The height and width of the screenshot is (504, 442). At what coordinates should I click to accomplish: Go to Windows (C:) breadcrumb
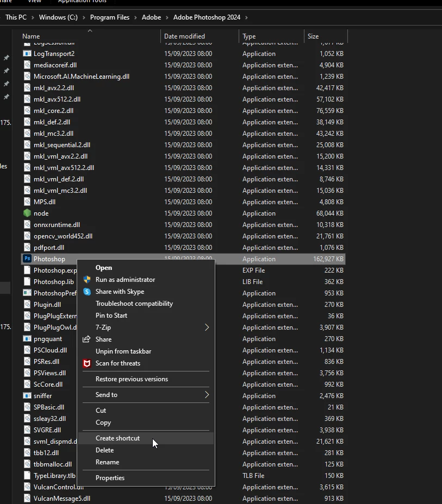58,17
